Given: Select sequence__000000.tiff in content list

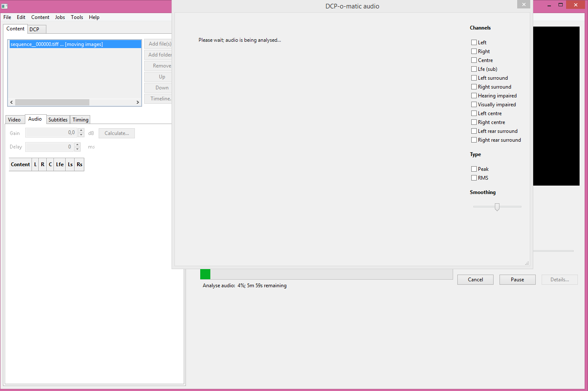Looking at the screenshot, I should (57, 44).
